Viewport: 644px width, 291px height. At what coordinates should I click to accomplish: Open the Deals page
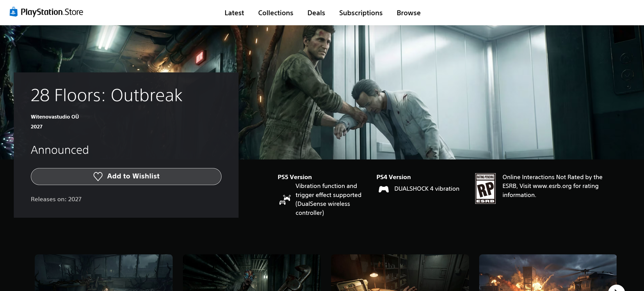316,13
